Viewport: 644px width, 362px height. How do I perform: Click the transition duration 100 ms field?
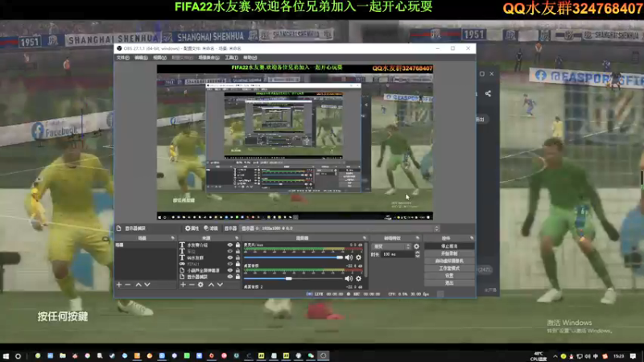point(398,254)
